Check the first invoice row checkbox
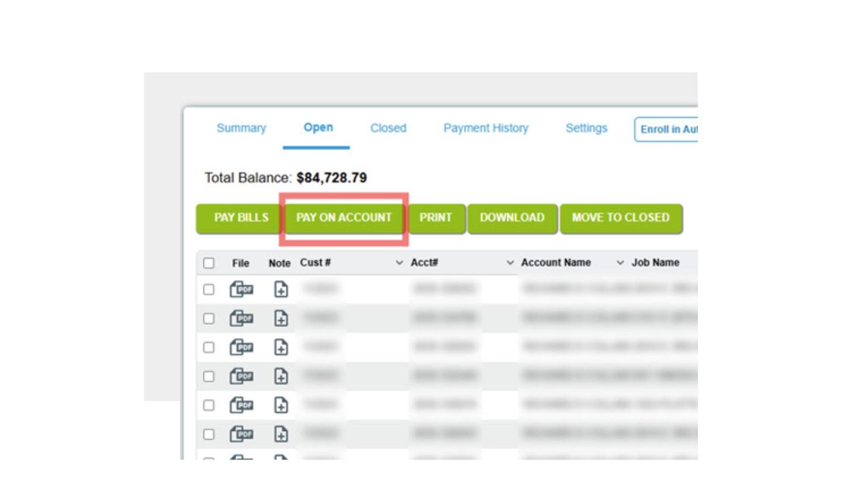 pos(208,289)
